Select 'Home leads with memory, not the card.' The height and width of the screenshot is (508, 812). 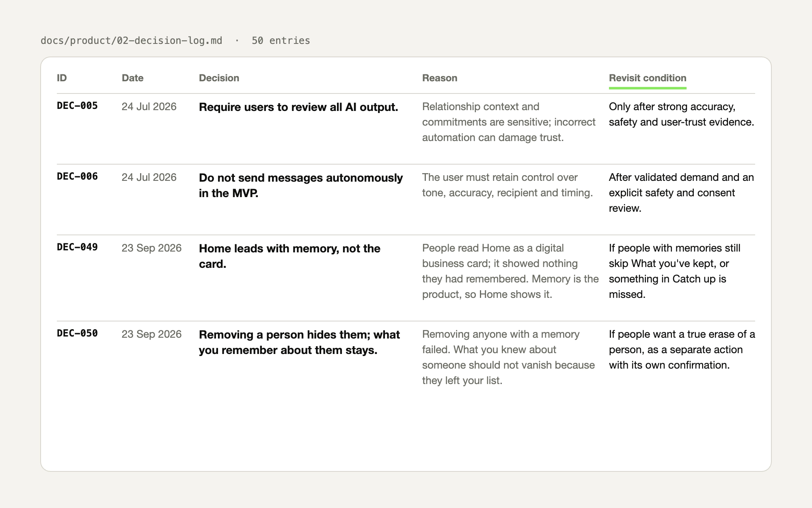[289, 256]
